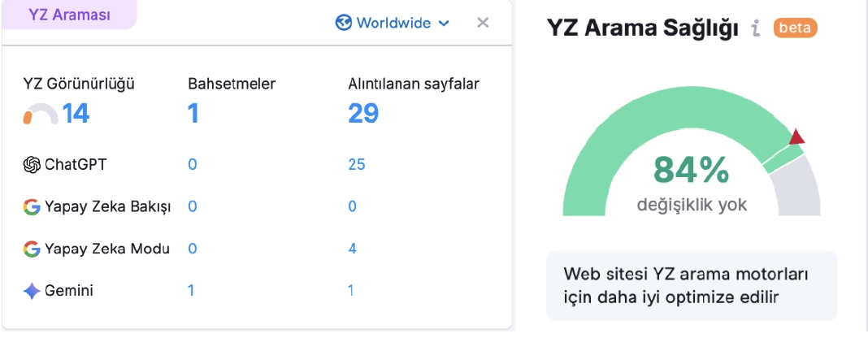This screenshot has width=868, height=351.
Task: Click the total Alıntılanan sayfalar value 29
Action: [363, 113]
